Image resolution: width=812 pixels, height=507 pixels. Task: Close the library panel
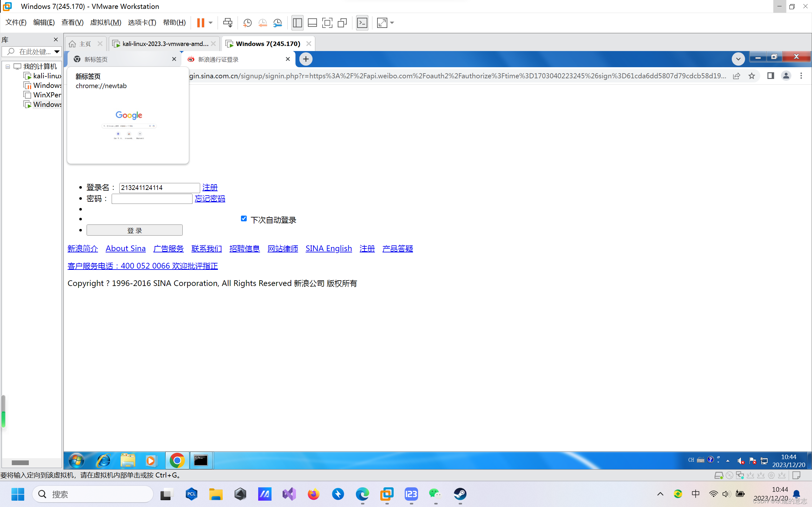[x=56, y=40]
